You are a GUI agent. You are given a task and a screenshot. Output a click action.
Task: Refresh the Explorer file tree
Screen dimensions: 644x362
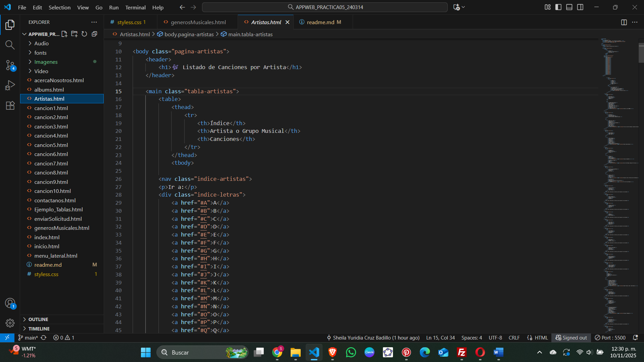pos(84,34)
